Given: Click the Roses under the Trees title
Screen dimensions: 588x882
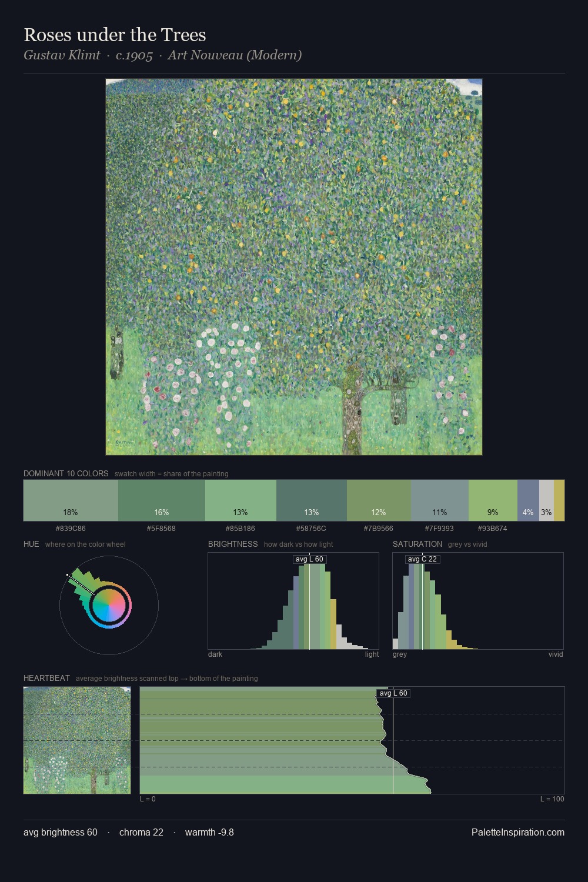Looking at the screenshot, I should 115,35.
